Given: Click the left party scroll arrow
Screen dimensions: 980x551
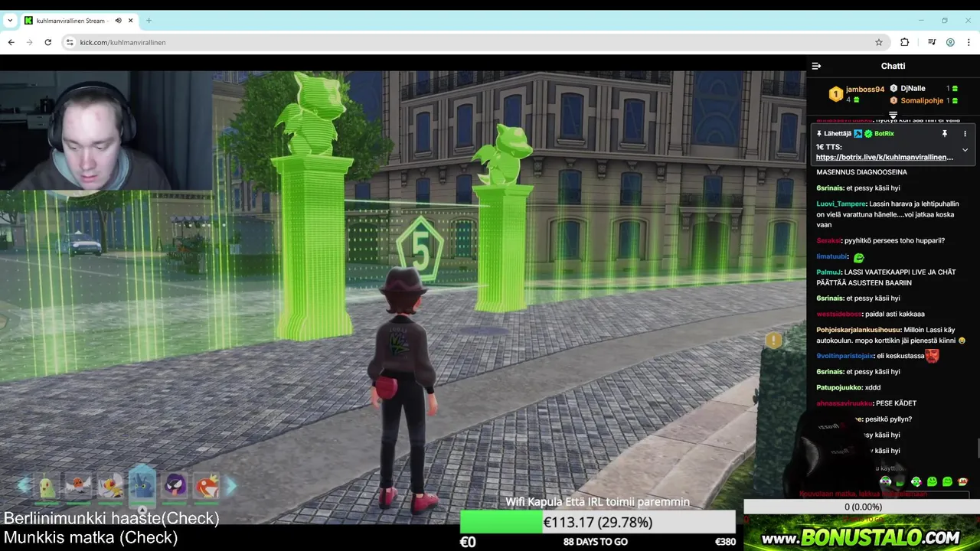Looking at the screenshot, I should [24, 484].
